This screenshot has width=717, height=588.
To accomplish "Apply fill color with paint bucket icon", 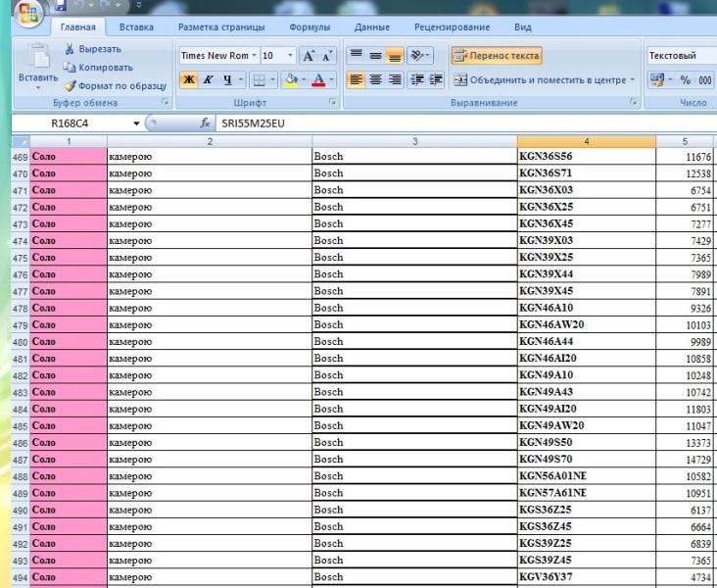I will point(291,80).
